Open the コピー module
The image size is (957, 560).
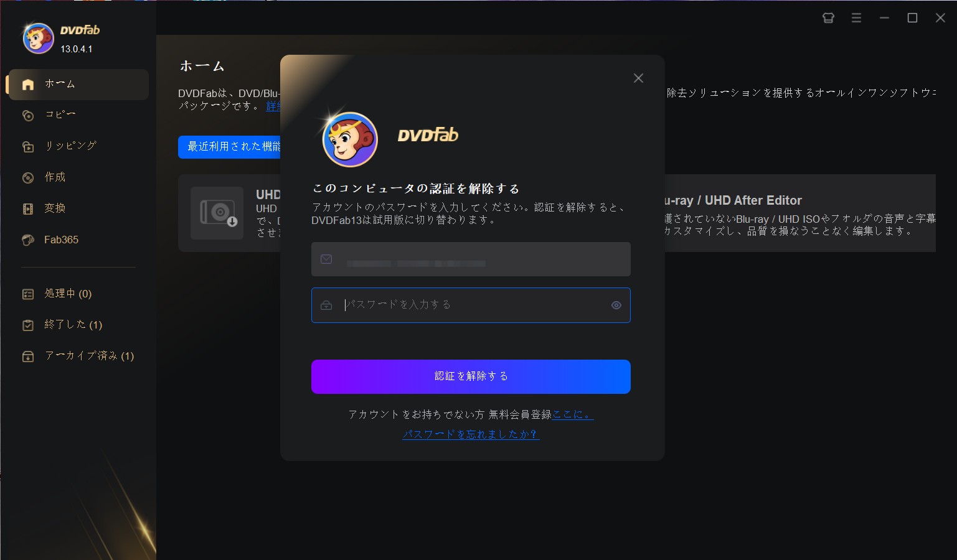(78, 115)
